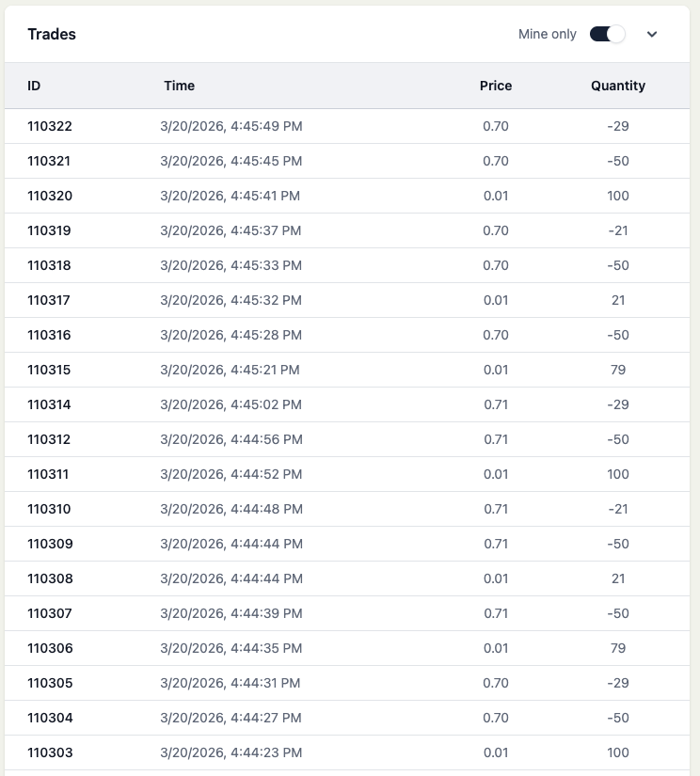This screenshot has width=700, height=776.
Task: Select trade ID 110314
Action: click(49, 404)
